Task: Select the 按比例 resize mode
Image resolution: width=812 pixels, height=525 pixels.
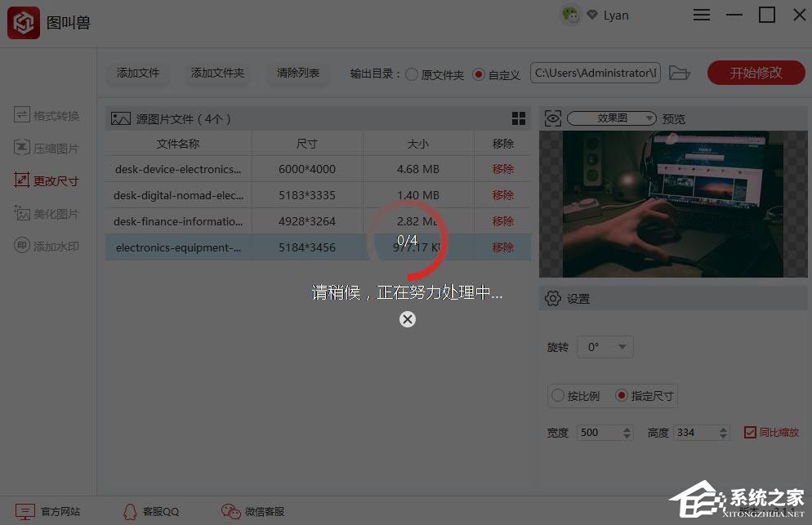Action: 558,396
